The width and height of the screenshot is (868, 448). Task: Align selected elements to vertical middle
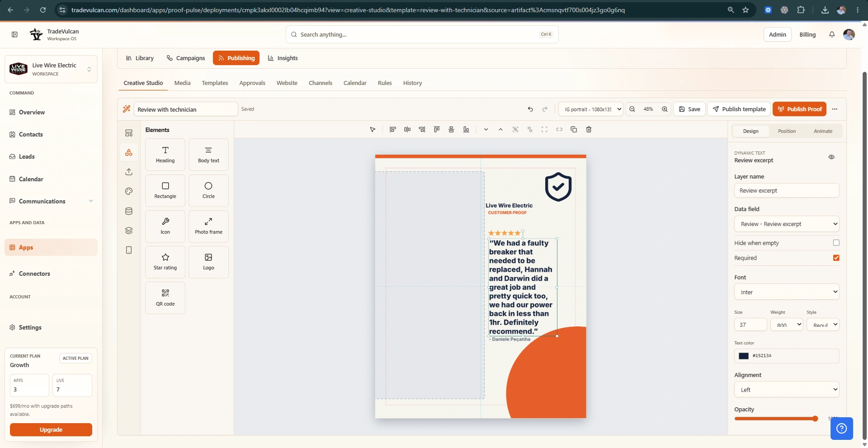(x=451, y=130)
